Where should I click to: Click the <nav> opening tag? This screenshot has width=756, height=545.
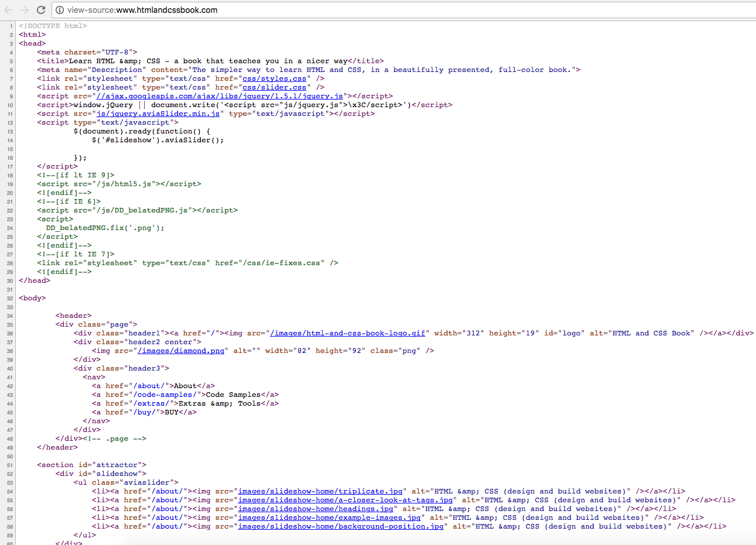pos(94,377)
